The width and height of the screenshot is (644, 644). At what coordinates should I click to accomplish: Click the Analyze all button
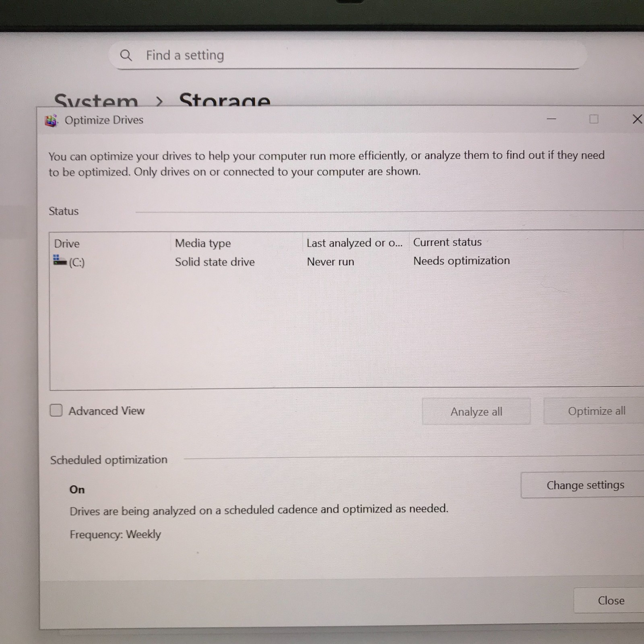(476, 411)
